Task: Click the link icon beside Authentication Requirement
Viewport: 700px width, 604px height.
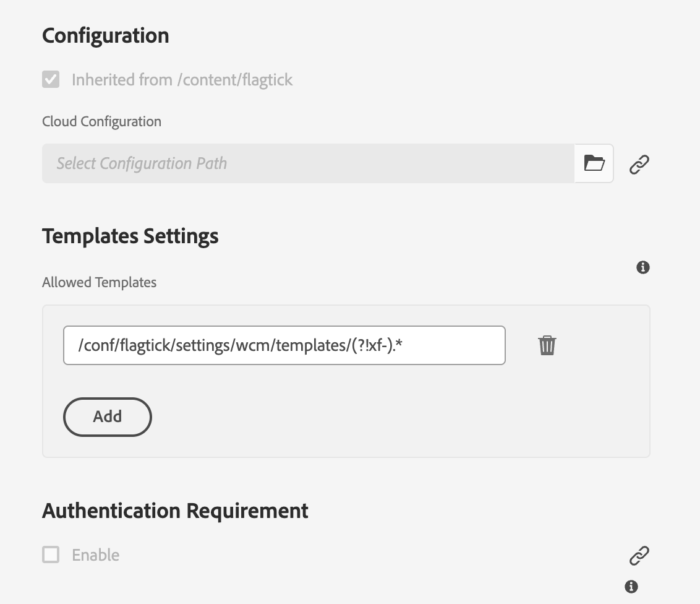Action: [639, 555]
